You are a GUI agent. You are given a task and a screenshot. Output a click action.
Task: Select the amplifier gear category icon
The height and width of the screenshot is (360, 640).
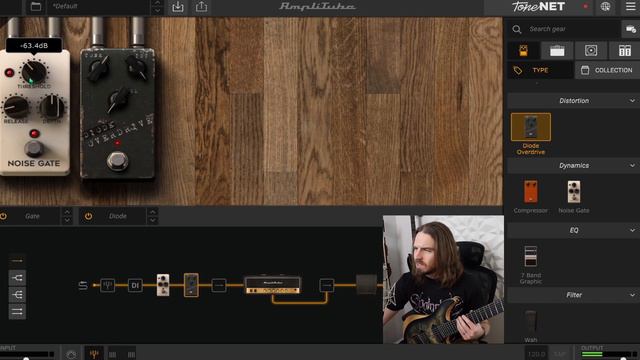(x=557, y=51)
